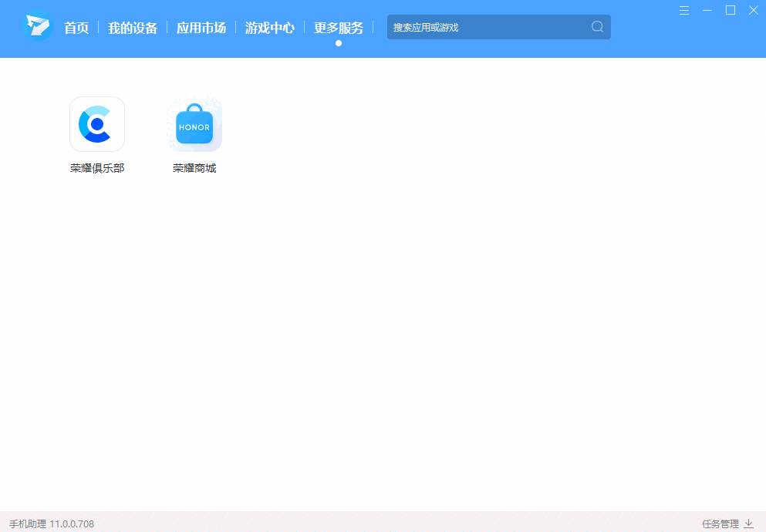This screenshot has width=766, height=532.
Task: Maximize the assistant window
Action: (730, 11)
